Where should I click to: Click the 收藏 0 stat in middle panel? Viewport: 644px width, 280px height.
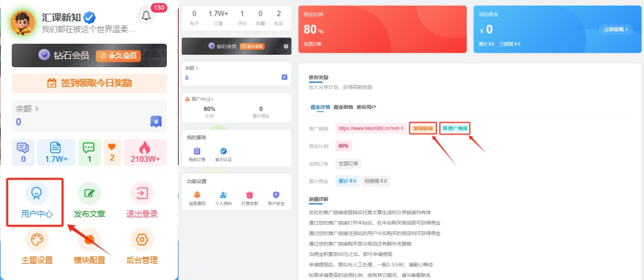coord(260,18)
